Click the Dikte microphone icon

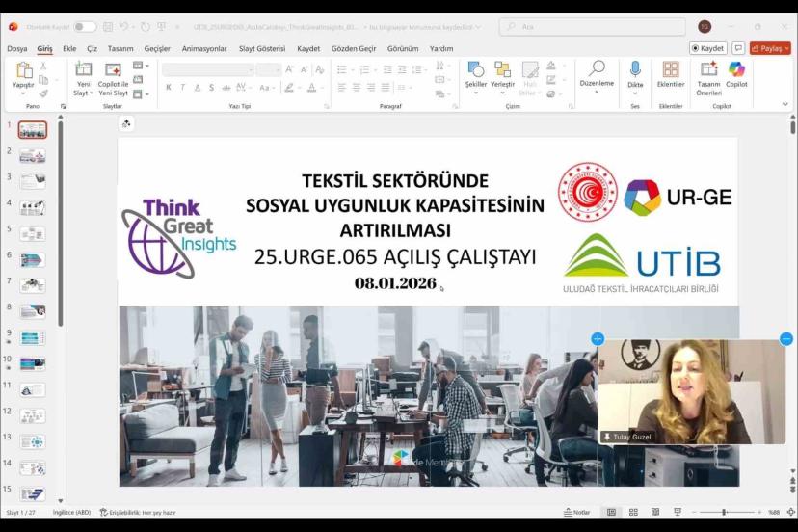(x=635, y=69)
